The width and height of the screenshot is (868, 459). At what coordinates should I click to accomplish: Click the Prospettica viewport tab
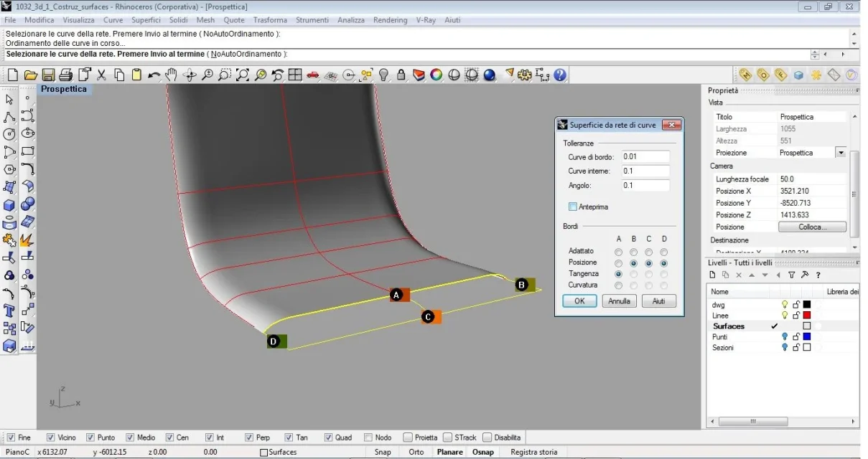[x=64, y=90]
